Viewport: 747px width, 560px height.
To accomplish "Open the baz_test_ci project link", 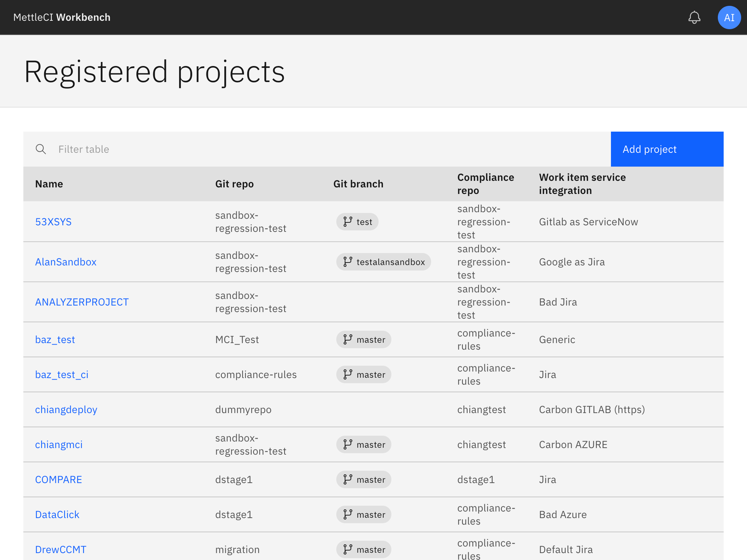I will 62,374.
